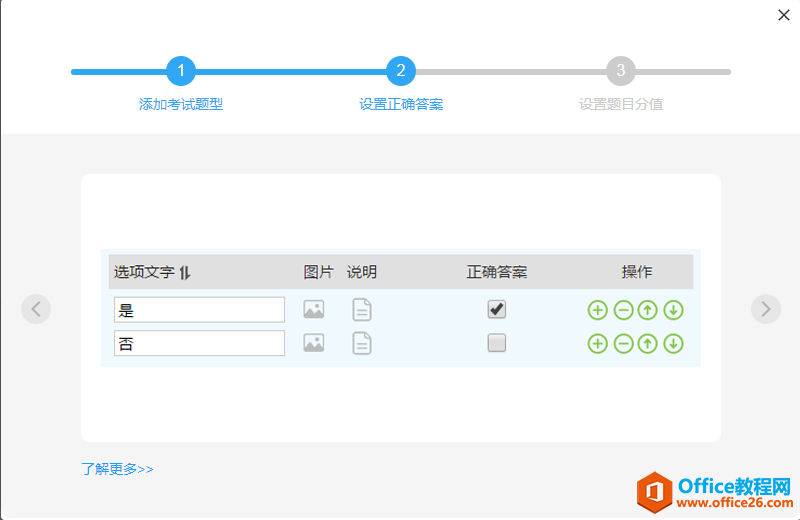Mark option 否 as the correct answer
This screenshot has width=800, height=520.
(x=496, y=343)
